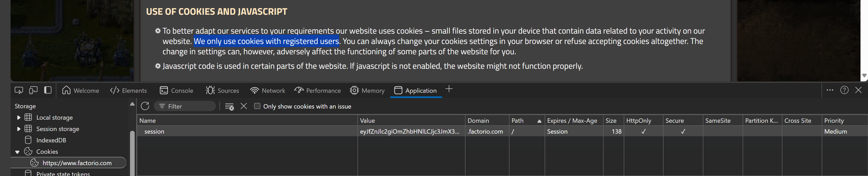The image size is (868, 176).
Task: Sort by the HttpOnly column header
Action: point(643,121)
